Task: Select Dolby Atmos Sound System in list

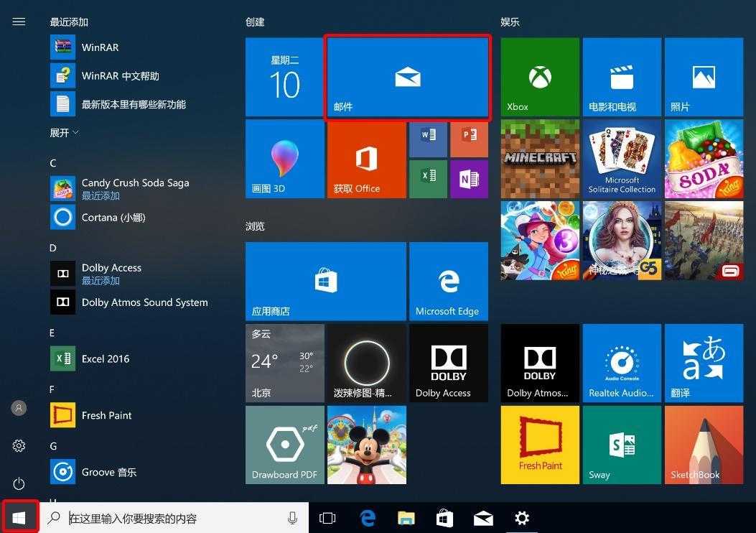Action: (x=144, y=302)
